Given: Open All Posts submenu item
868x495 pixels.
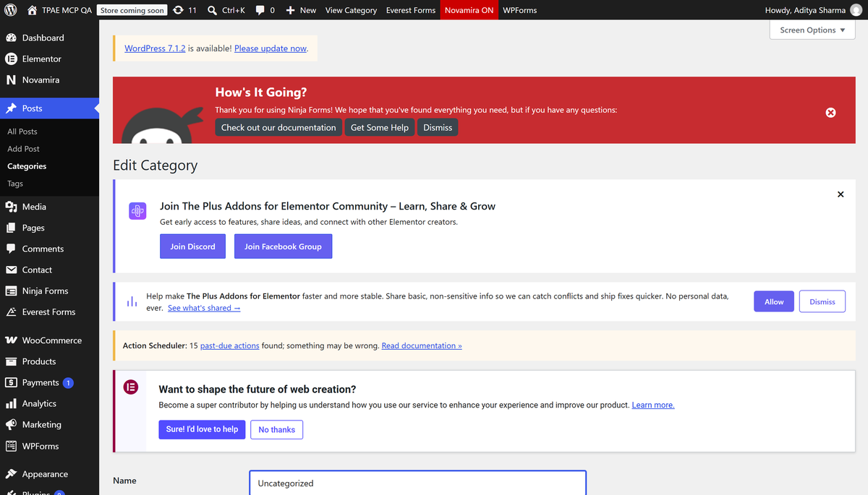Looking at the screenshot, I should pyautogui.click(x=22, y=132).
